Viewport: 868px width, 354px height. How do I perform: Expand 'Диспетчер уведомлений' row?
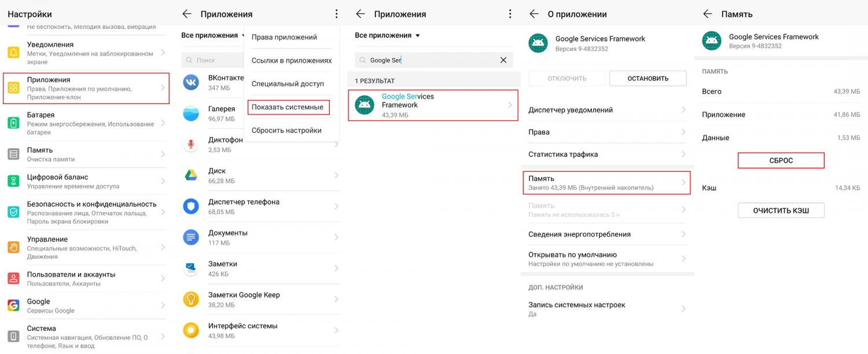click(607, 110)
